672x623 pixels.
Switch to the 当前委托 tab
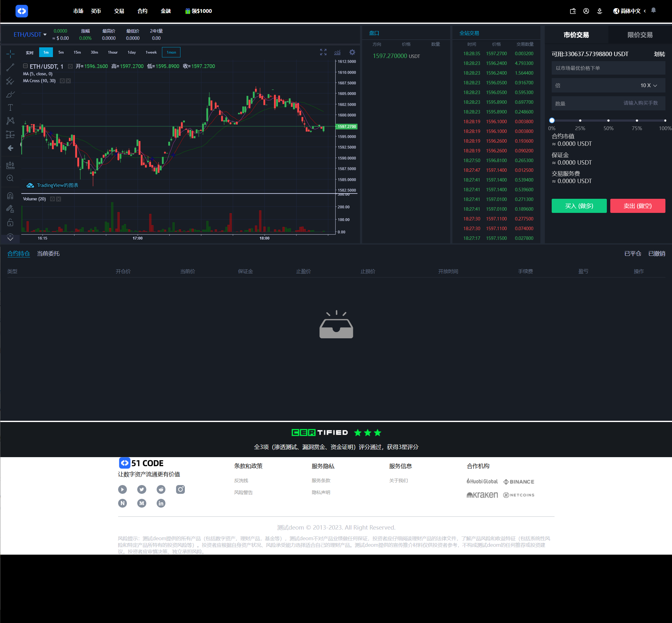pyautogui.click(x=48, y=254)
